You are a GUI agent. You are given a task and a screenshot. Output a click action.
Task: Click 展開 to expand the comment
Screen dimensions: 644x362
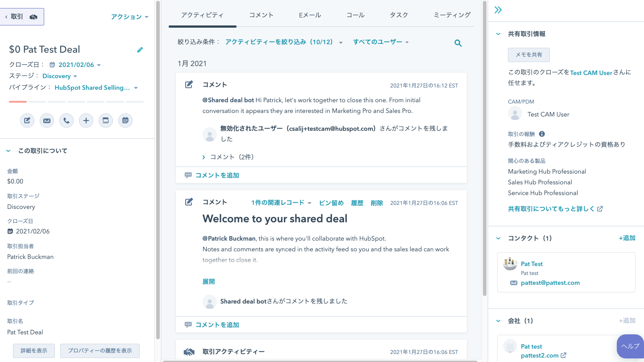pos(208,282)
